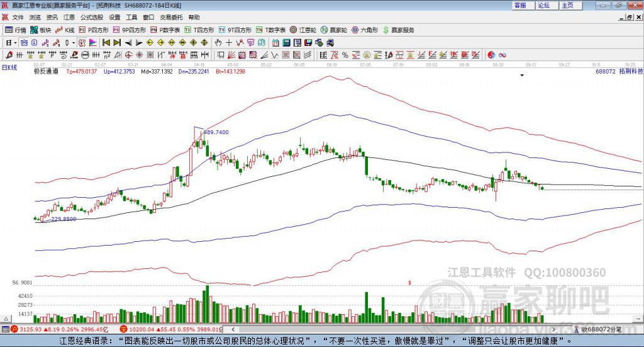The height and width of the screenshot is (347, 644).
Task: Click the 极反通道 indicator label
Action: point(46,72)
